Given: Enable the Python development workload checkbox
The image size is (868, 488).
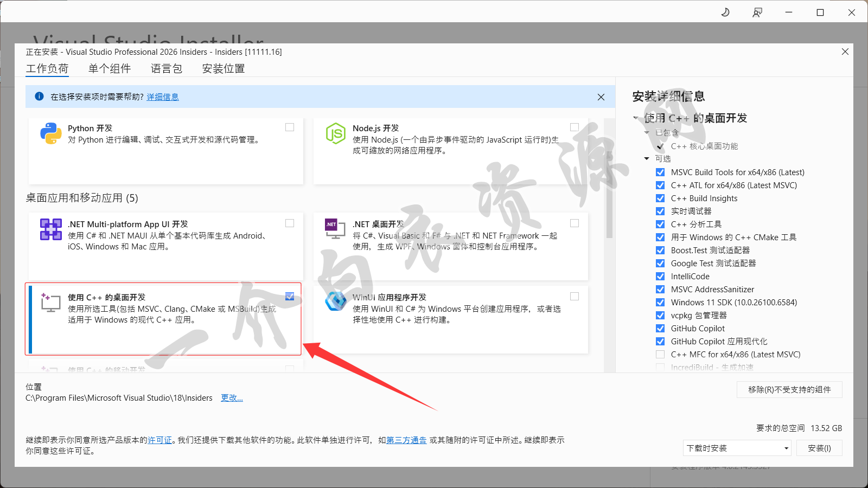Looking at the screenshot, I should pos(290,127).
